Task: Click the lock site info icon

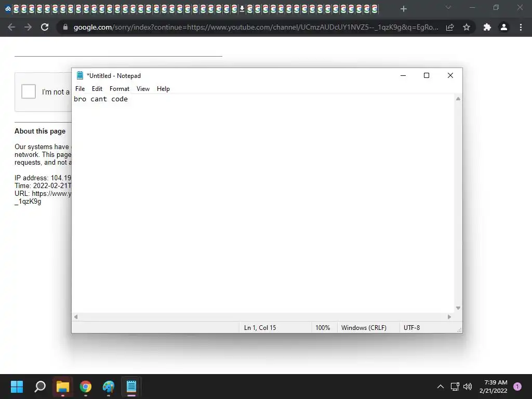Action: (x=65, y=27)
